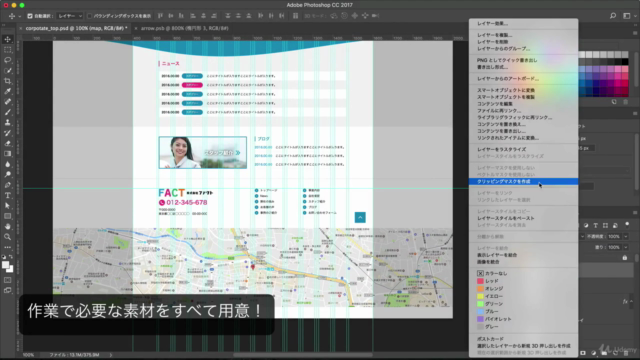
Task: Select the Healing Brush tool
Action: click(7, 102)
